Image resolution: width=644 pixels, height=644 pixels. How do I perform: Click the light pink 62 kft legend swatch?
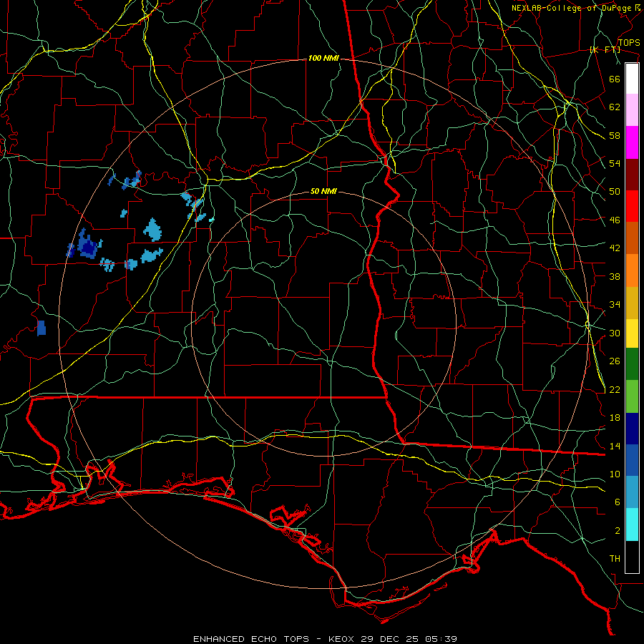(632, 110)
